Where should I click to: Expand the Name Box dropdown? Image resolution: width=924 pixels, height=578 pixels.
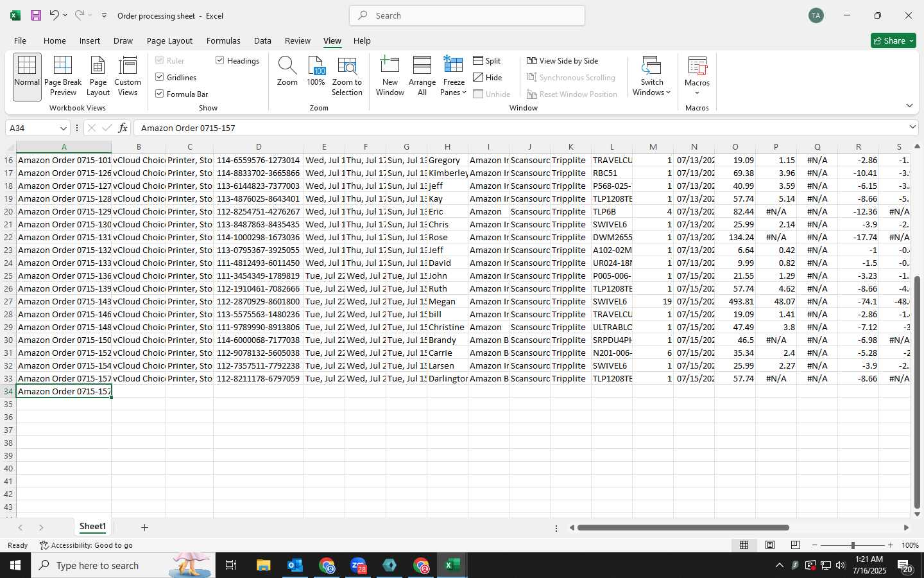(x=63, y=128)
